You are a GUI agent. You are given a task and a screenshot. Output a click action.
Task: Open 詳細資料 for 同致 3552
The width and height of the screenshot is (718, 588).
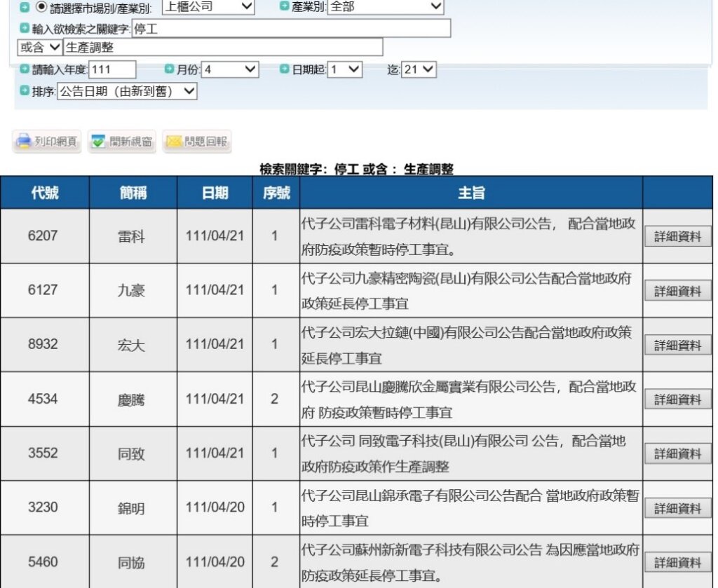pos(677,453)
